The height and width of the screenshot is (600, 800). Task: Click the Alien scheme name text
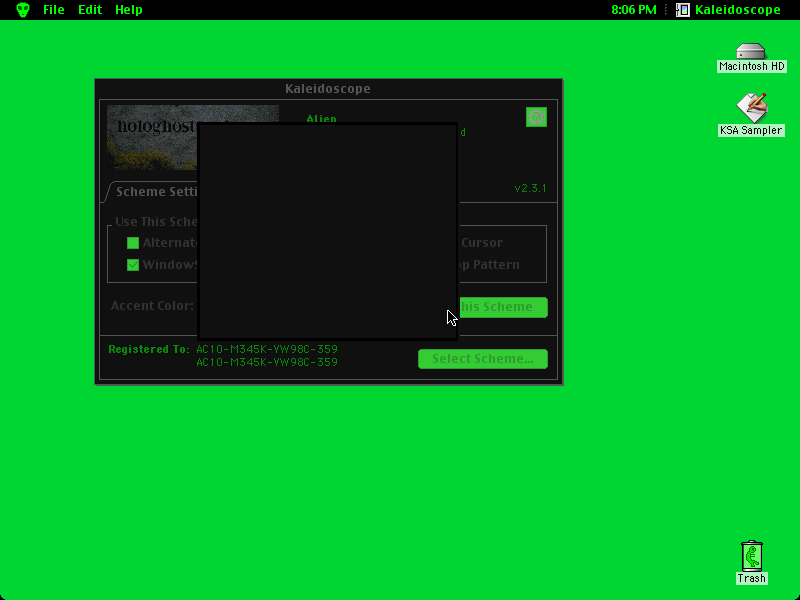[x=321, y=119]
